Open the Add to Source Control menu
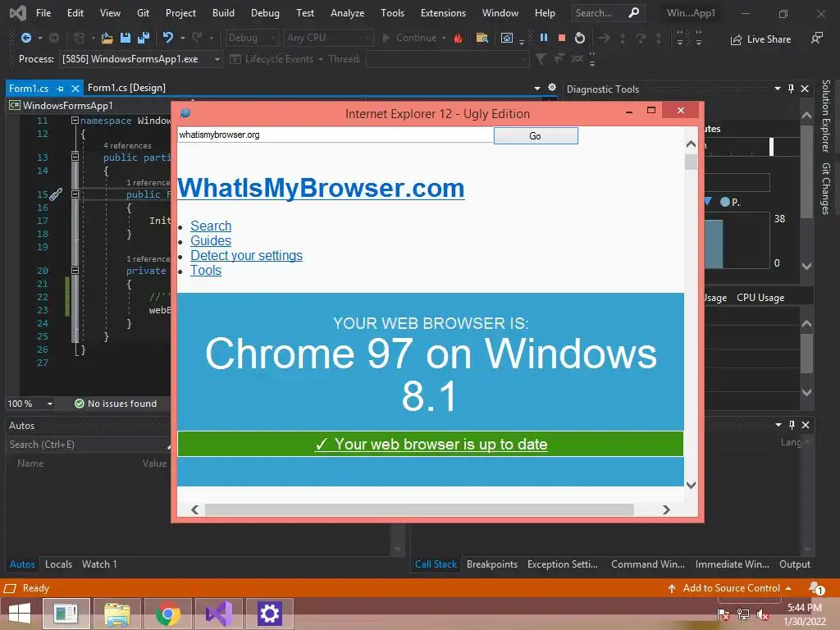The width and height of the screenshot is (840, 630). point(729,588)
